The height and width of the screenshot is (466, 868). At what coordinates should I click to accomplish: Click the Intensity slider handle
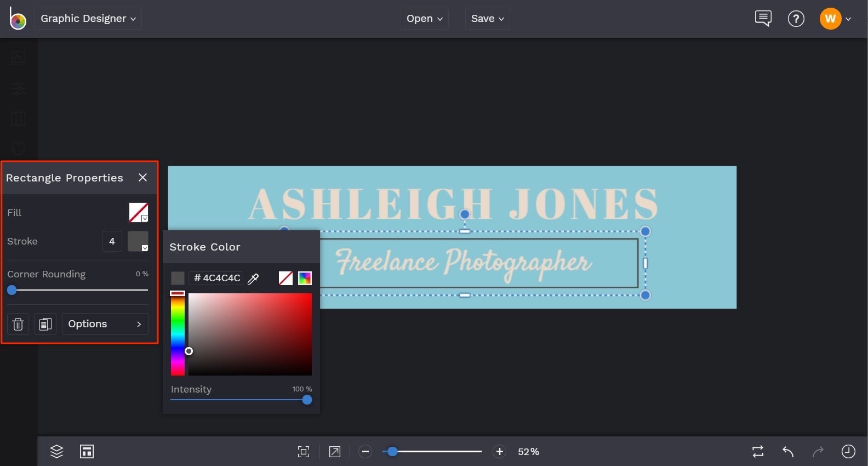point(307,400)
